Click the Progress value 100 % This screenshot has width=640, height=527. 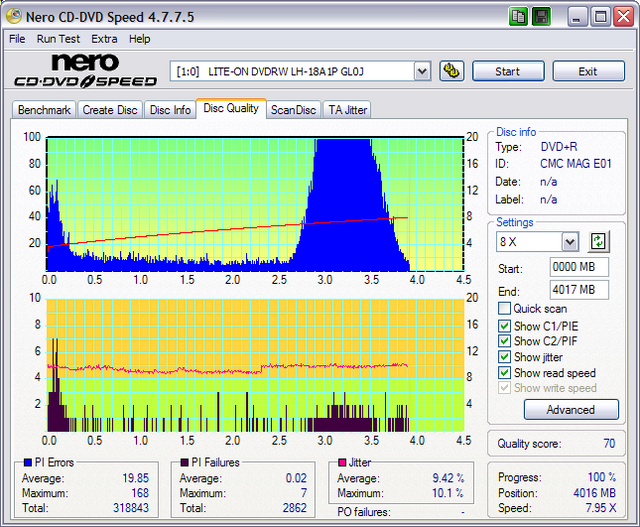pyautogui.click(x=602, y=477)
